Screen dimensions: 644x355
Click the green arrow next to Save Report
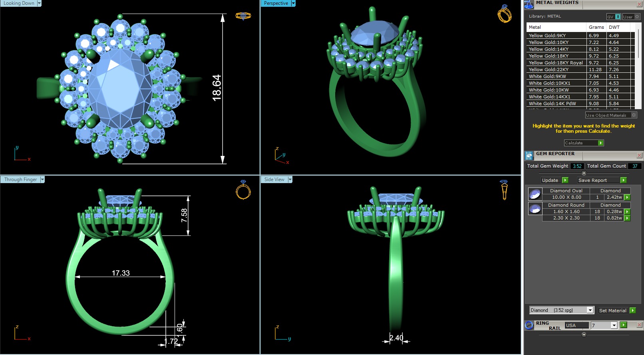point(623,180)
